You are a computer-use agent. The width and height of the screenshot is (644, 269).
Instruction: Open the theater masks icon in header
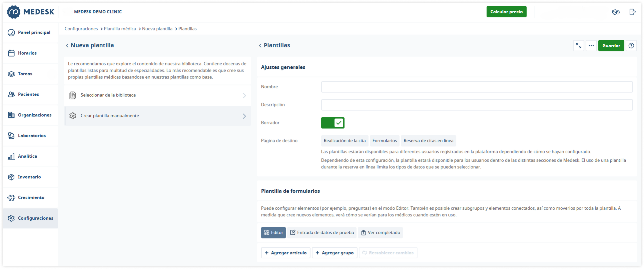point(616,12)
